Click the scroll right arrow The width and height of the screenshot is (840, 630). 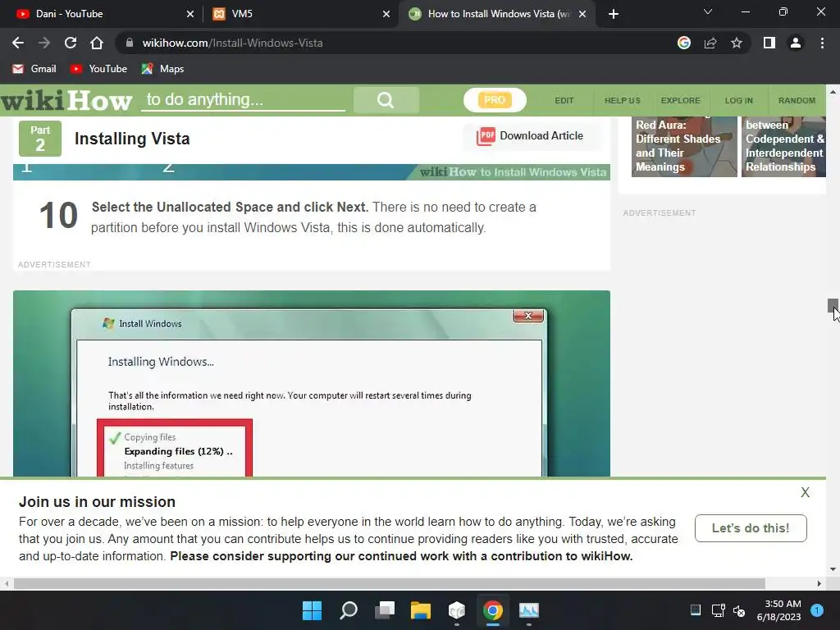tap(819, 583)
